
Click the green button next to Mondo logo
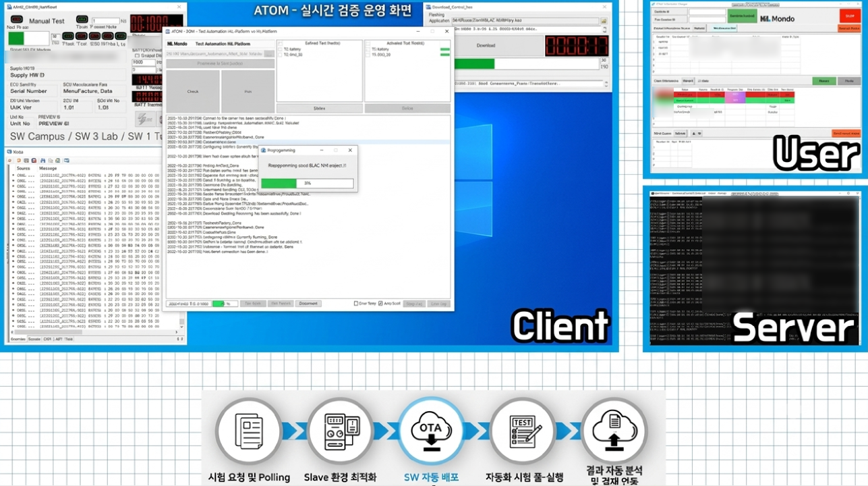(x=741, y=16)
